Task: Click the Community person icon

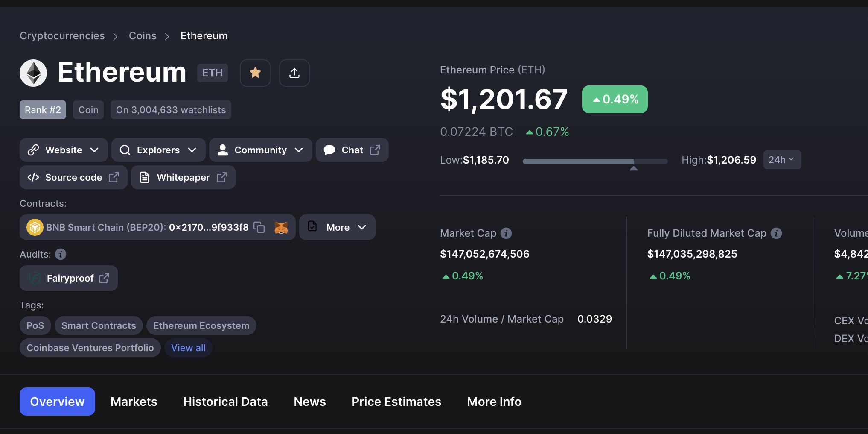Action: pos(223,150)
